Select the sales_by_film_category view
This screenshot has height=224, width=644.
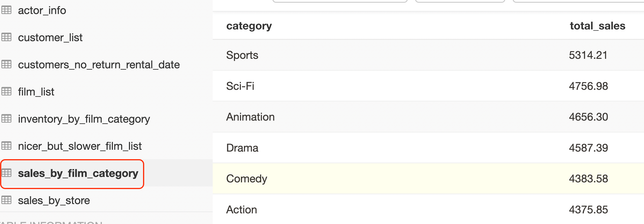tap(78, 173)
